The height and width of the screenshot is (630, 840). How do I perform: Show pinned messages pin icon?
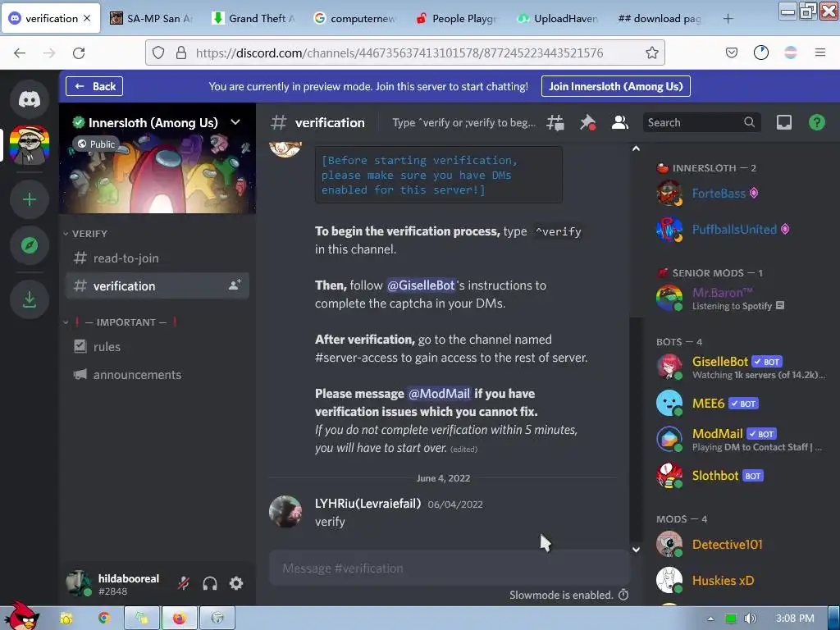tap(587, 123)
